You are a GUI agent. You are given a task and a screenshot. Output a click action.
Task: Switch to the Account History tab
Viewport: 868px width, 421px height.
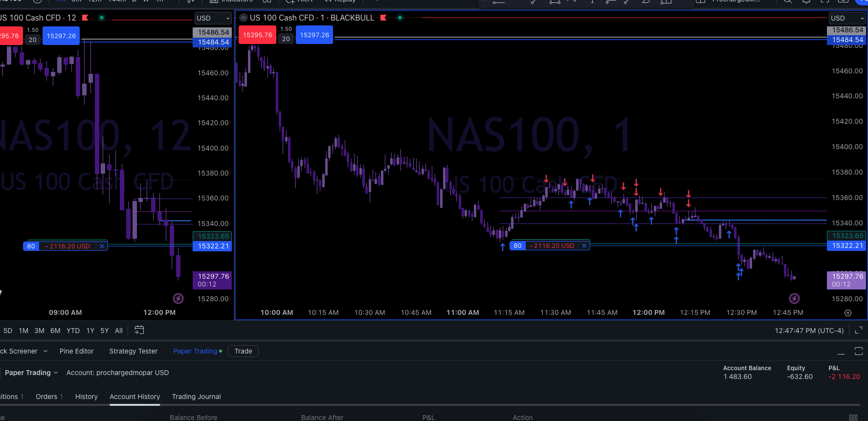point(135,397)
